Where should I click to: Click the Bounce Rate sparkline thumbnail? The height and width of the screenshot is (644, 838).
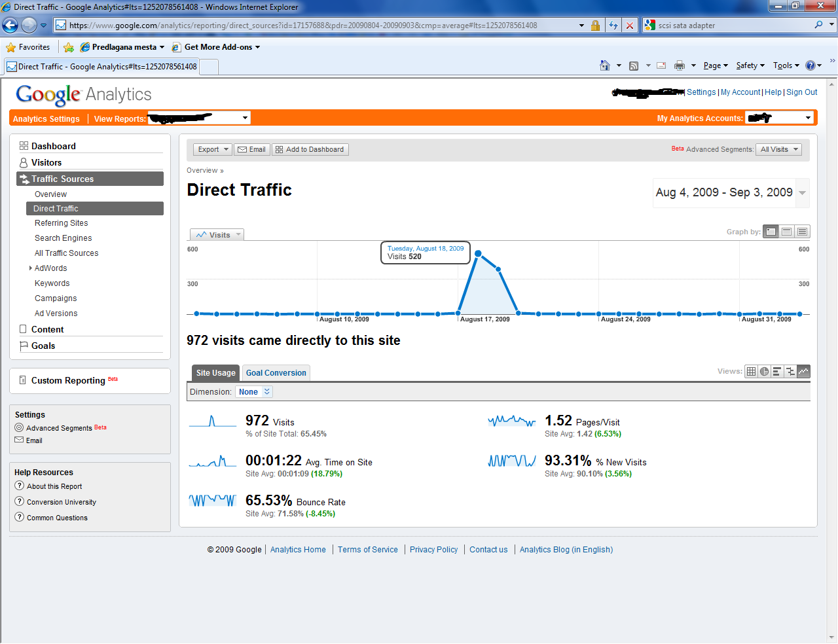point(213,501)
